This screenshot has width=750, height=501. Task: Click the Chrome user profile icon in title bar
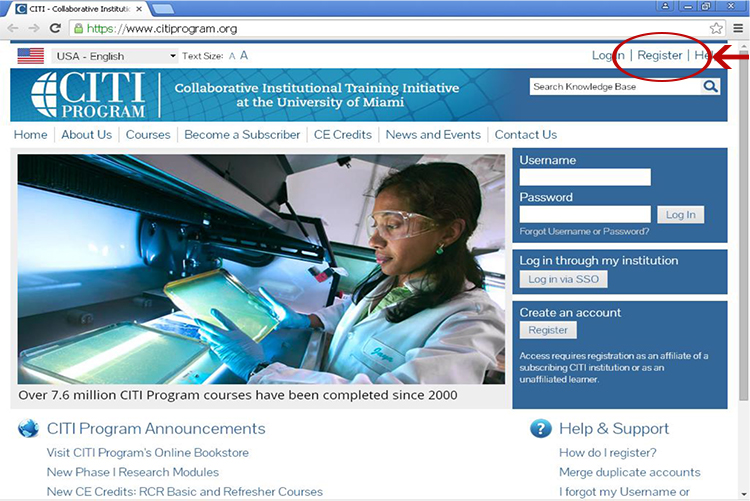(x=665, y=6)
